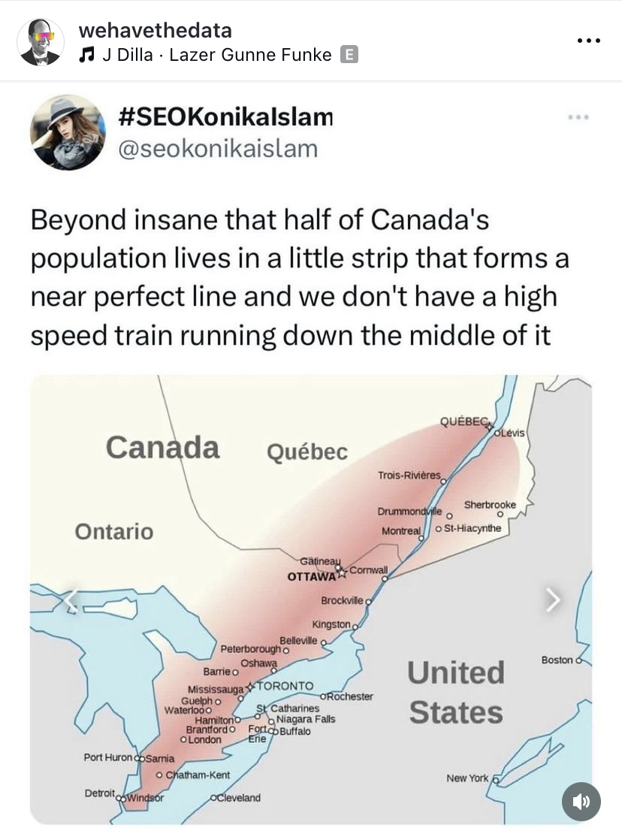Open post options three-dot menu
The width and height of the screenshot is (622, 840).
tap(589, 41)
